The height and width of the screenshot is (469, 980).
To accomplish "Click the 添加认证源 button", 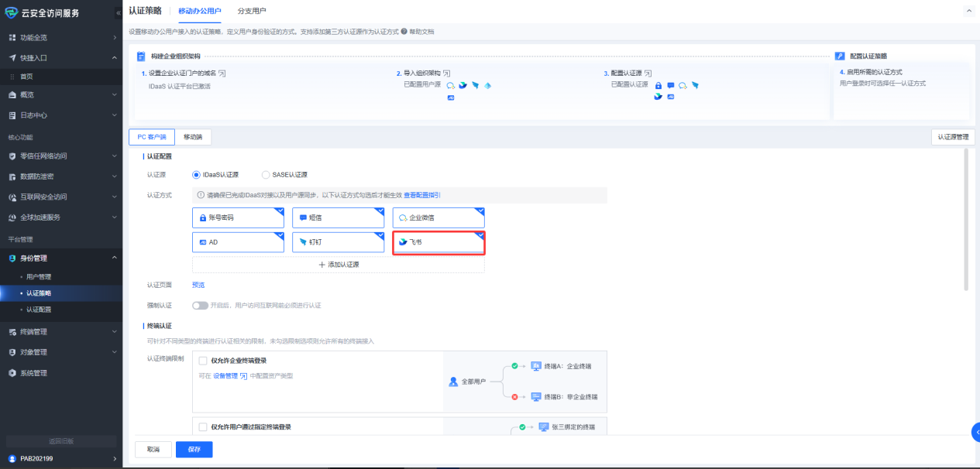I will pyautogui.click(x=339, y=265).
